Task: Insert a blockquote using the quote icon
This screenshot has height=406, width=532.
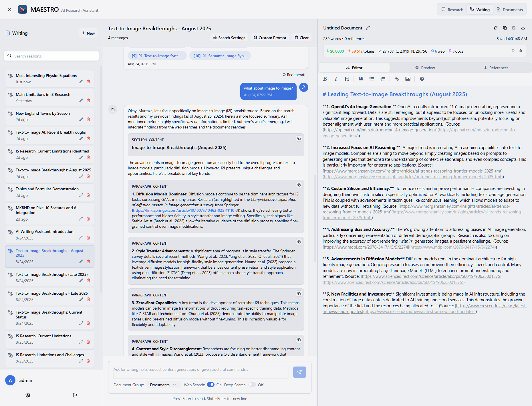Action: pos(361,79)
